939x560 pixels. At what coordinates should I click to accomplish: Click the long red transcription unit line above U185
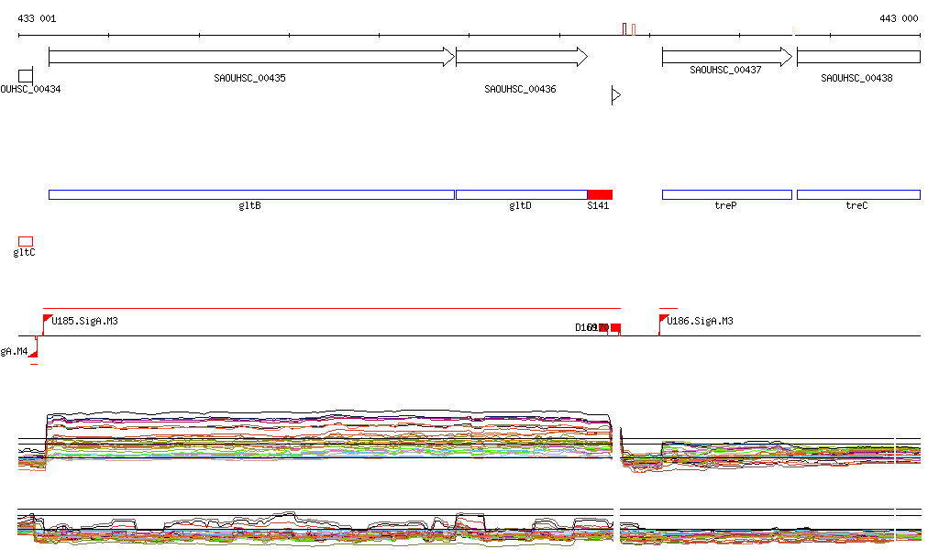(332, 308)
